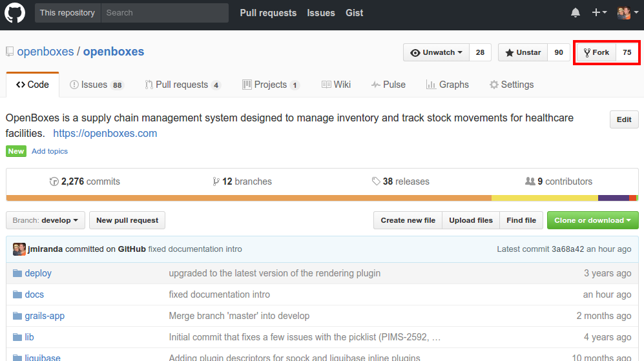Screen dimensions: 644x361
Task: Open the notifications bell
Action: pyautogui.click(x=576, y=13)
